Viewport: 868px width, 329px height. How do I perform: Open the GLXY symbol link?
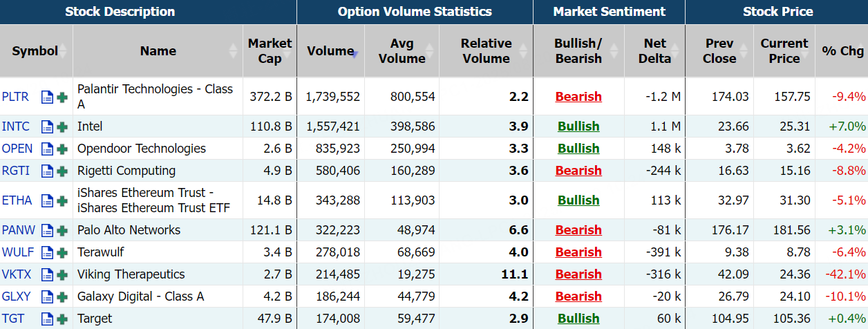point(17,297)
